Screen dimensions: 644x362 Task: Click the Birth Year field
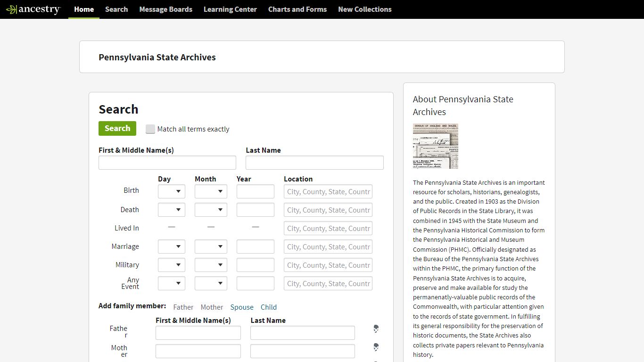click(x=256, y=191)
